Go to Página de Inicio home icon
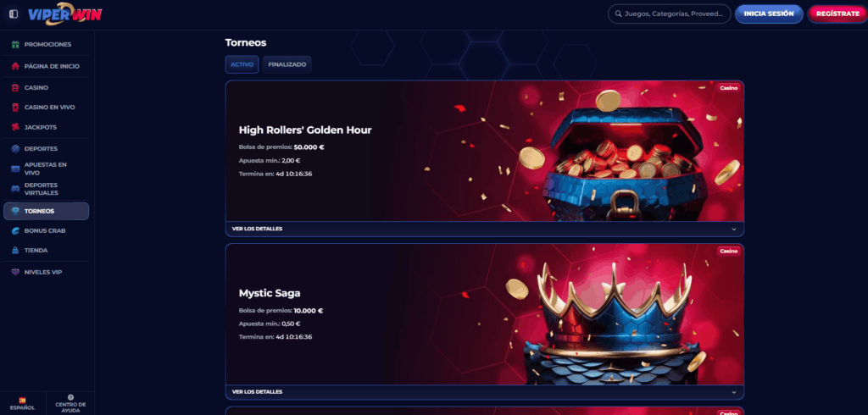 click(15, 66)
